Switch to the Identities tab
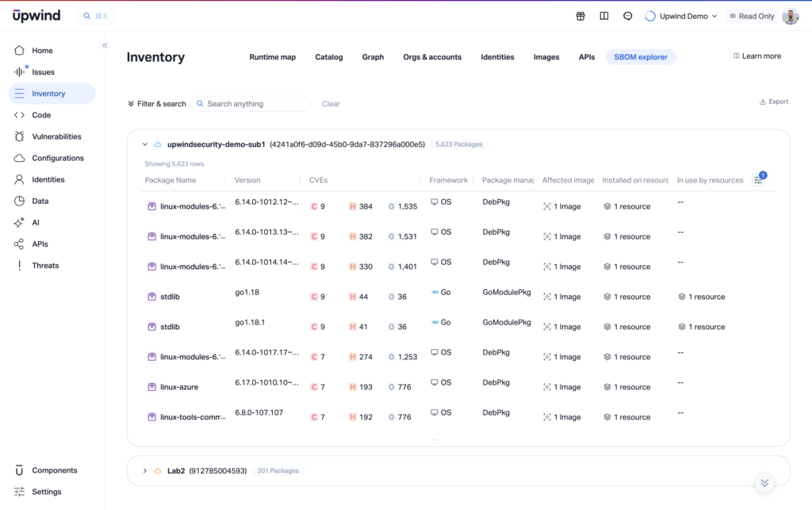812x510 pixels. [497, 57]
